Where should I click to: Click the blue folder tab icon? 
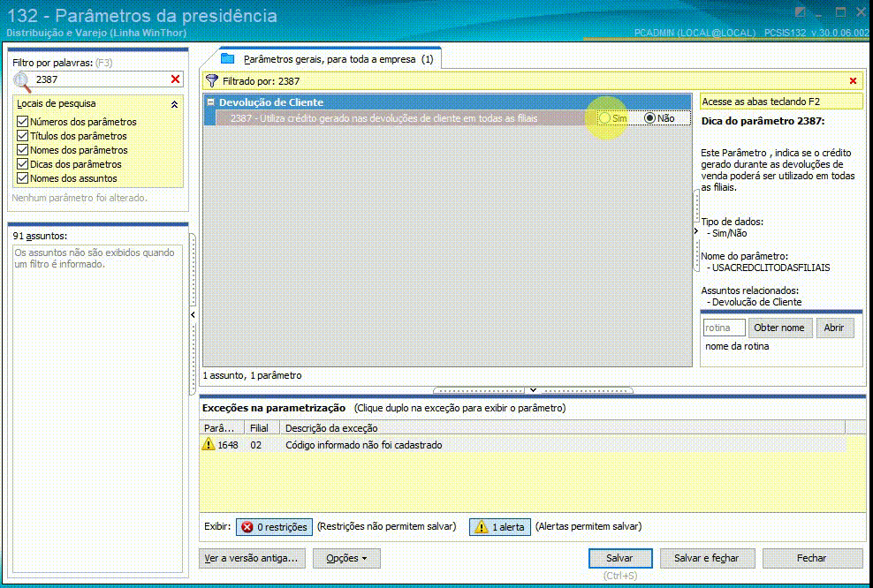[x=227, y=58]
